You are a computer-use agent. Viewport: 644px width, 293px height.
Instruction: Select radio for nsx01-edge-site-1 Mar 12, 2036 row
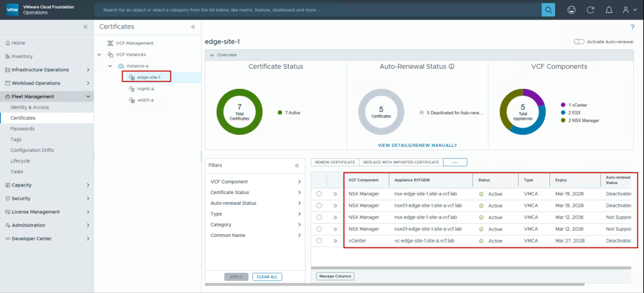(319, 229)
